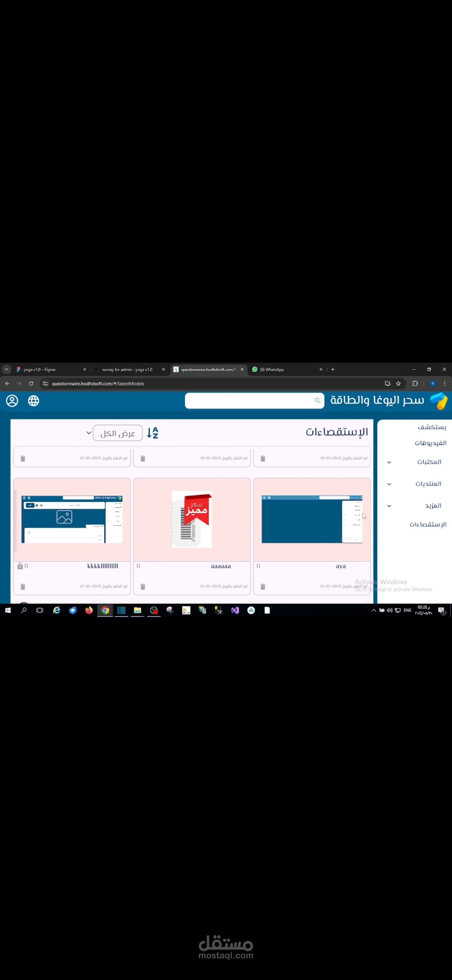452x980 pixels.
Task: Select الإستقصاءات in the sidebar menu
Action: 428,524
